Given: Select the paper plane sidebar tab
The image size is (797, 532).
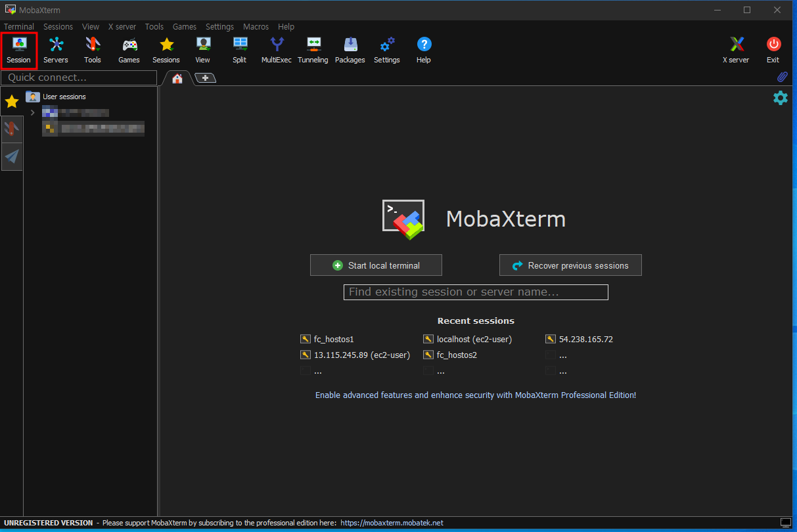Looking at the screenshot, I should (x=12, y=156).
